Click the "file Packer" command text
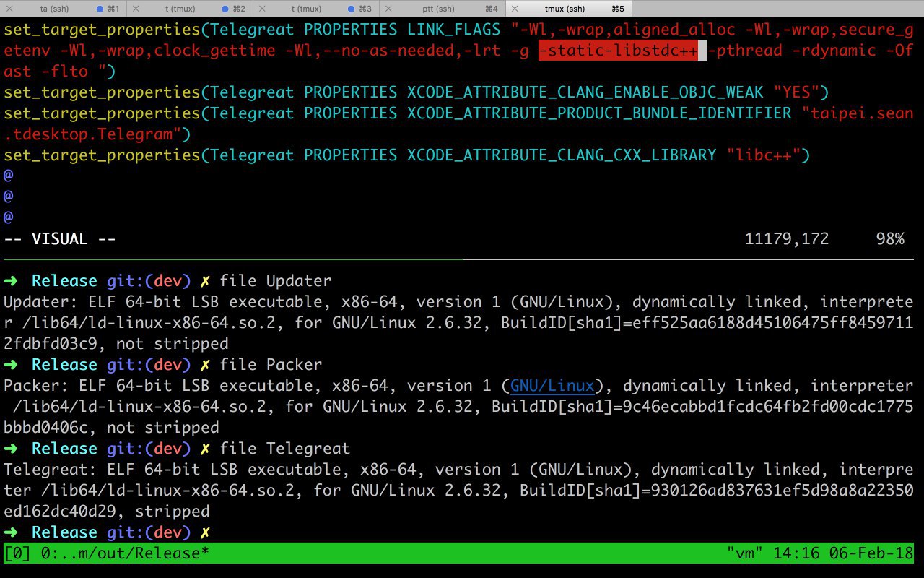 pyautogui.click(x=271, y=365)
